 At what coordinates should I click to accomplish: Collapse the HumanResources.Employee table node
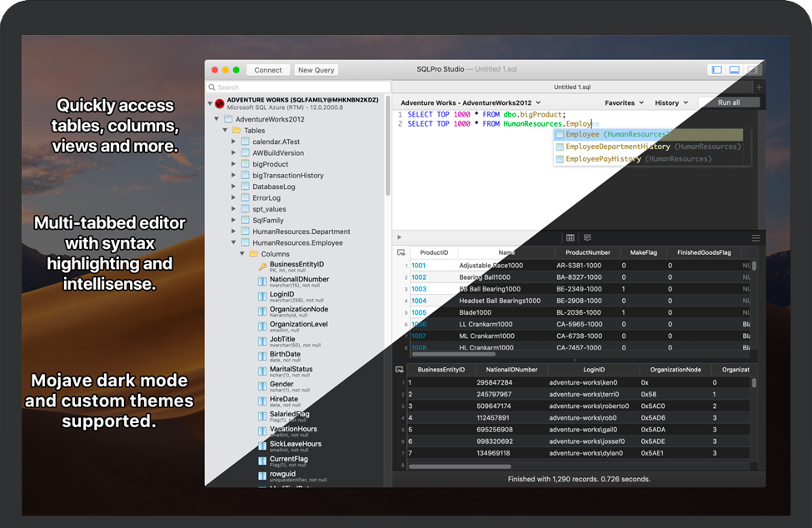coord(234,242)
